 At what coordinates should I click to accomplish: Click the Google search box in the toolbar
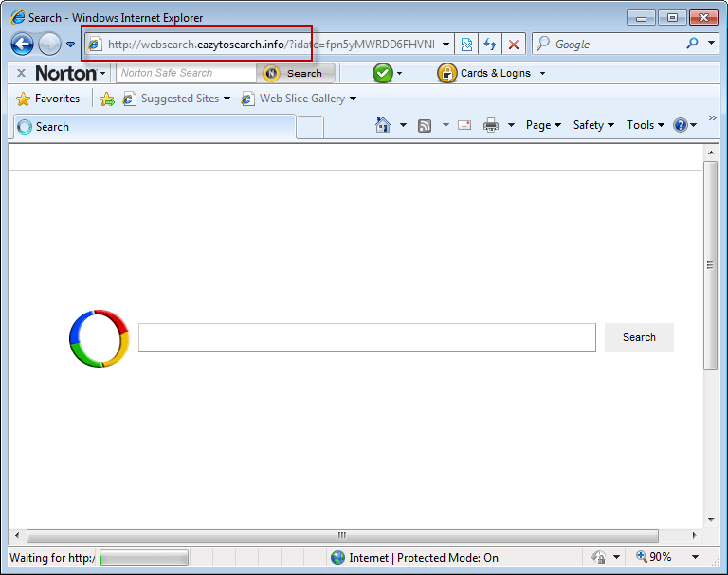(609, 45)
